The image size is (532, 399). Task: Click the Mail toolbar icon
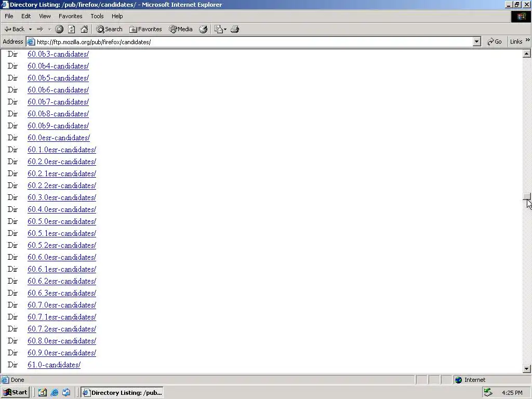[219, 29]
